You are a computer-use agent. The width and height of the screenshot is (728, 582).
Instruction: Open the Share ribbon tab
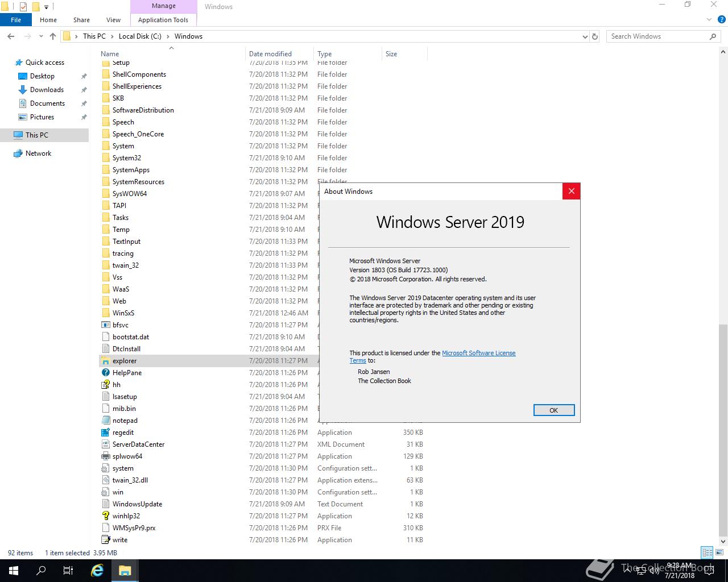(x=81, y=20)
